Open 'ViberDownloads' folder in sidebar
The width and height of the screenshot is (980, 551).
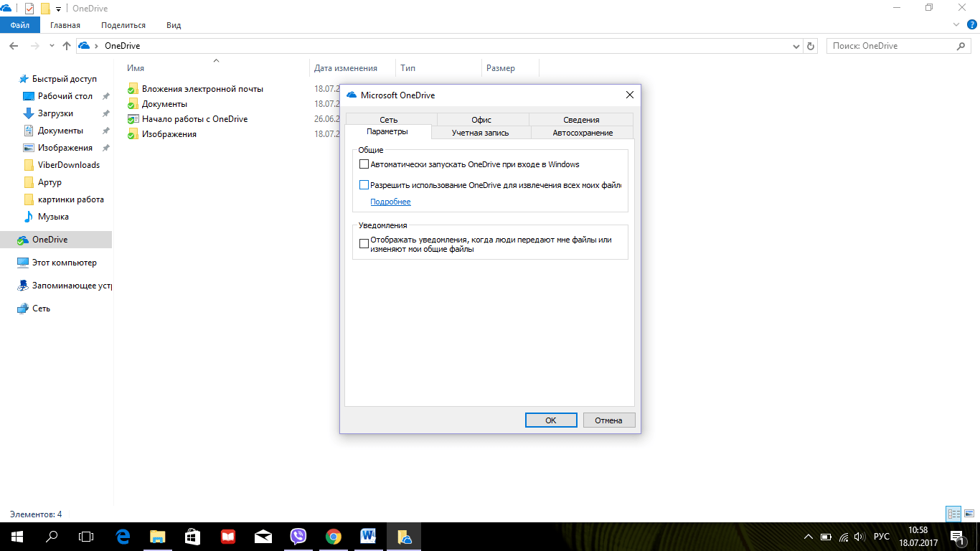(x=69, y=165)
